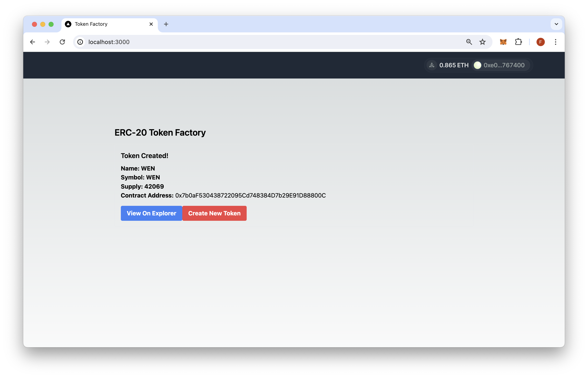Viewport: 588px width, 378px height.
Task: Reload the localhost page
Action: pyautogui.click(x=62, y=42)
